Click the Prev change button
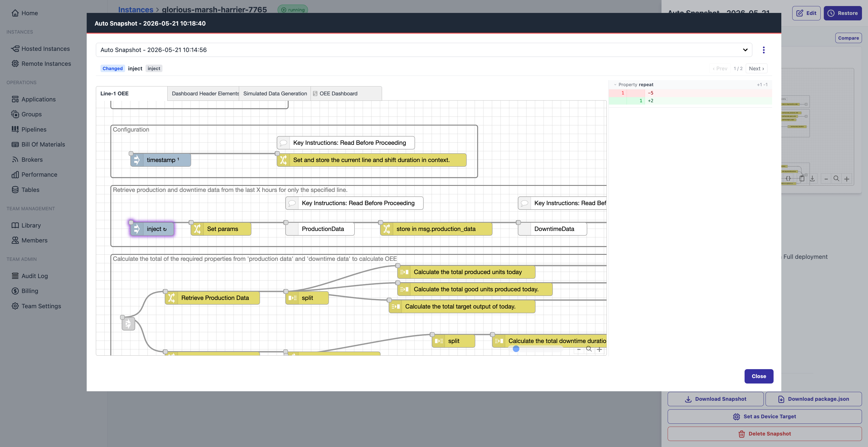The height and width of the screenshot is (447, 868). (x=720, y=68)
